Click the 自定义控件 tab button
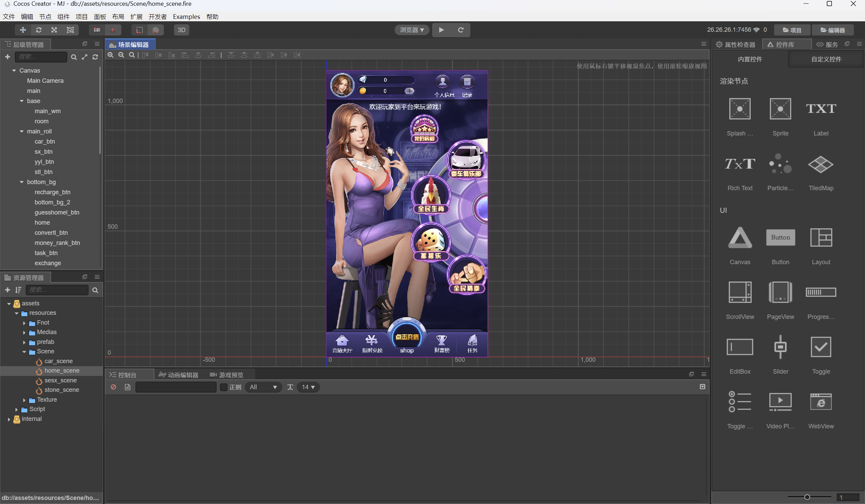 point(826,59)
